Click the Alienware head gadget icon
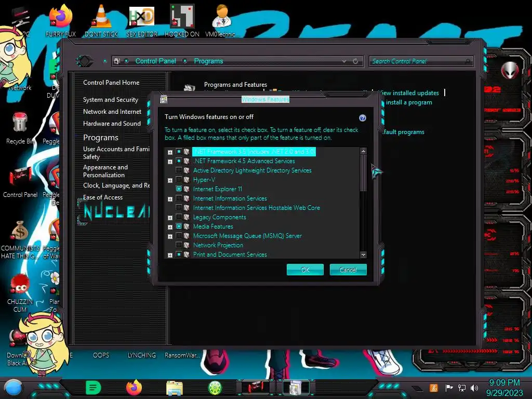Screen dimensions: 532x399 pyautogui.click(x=510, y=70)
